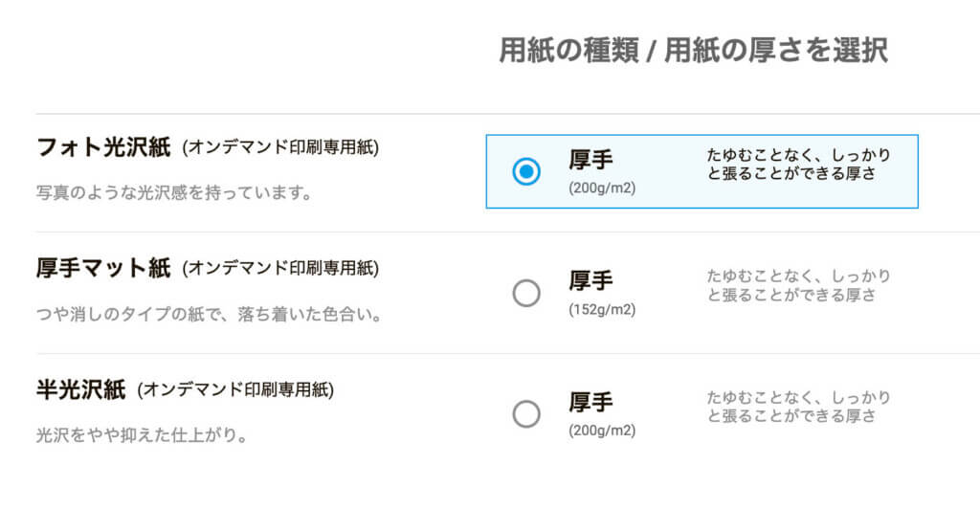Click the フォト光沢紙 paper name

[x=103, y=147]
